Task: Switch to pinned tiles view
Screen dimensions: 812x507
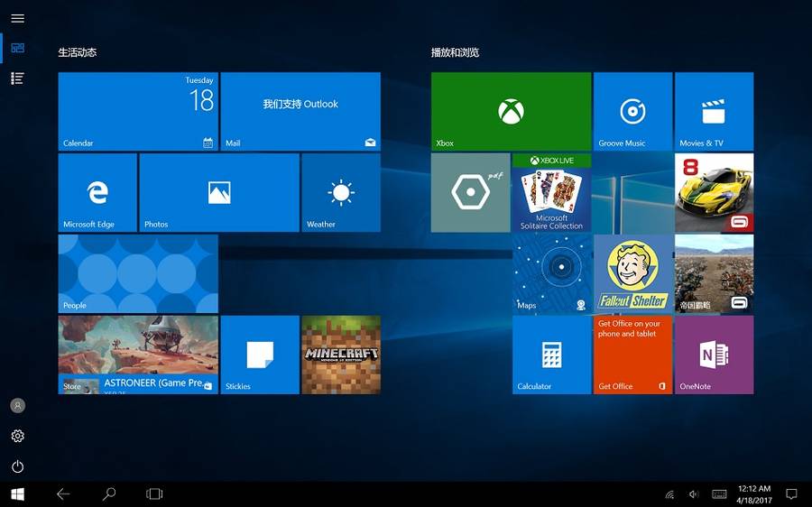Action: (17, 48)
